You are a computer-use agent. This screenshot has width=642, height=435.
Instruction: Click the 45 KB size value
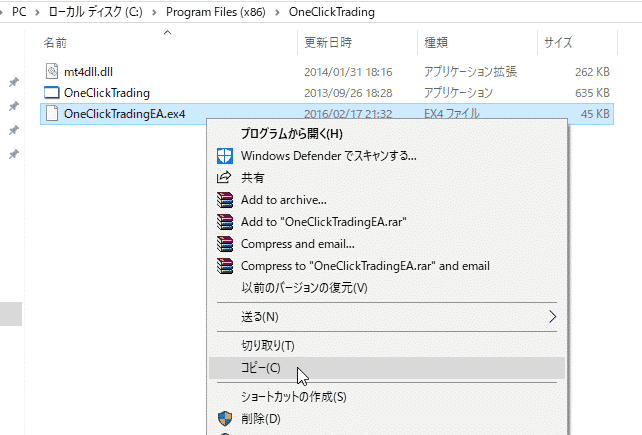595,114
